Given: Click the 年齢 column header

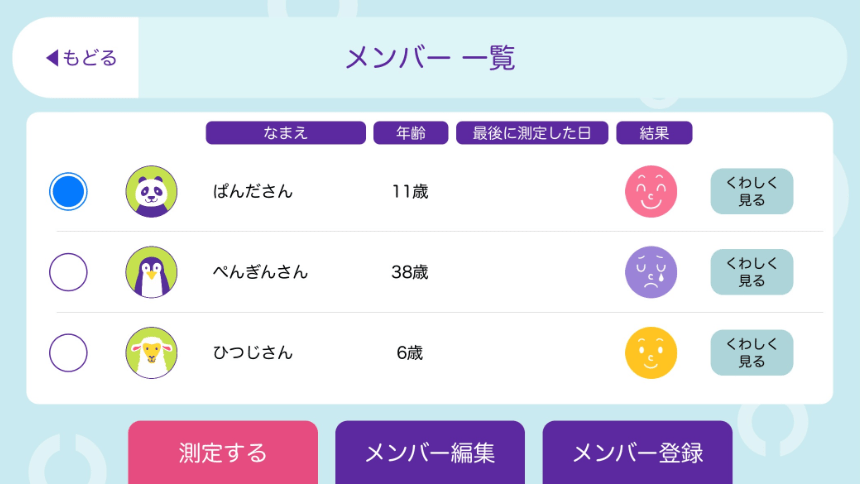Looking at the screenshot, I should coord(411,133).
